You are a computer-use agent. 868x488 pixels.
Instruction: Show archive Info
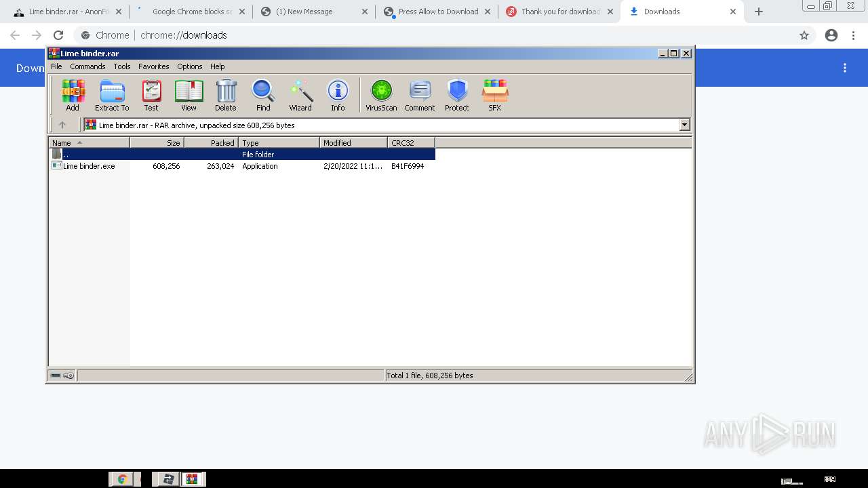(338, 95)
